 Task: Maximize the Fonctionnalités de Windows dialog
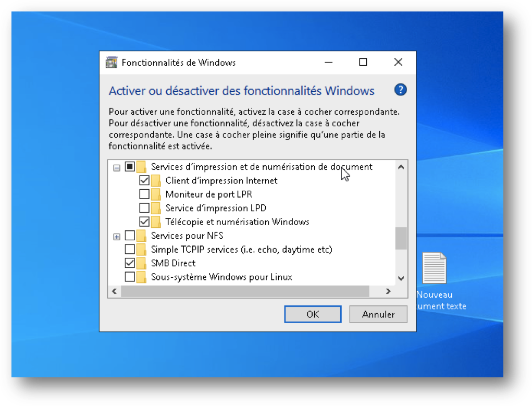[x=363, y=63]
